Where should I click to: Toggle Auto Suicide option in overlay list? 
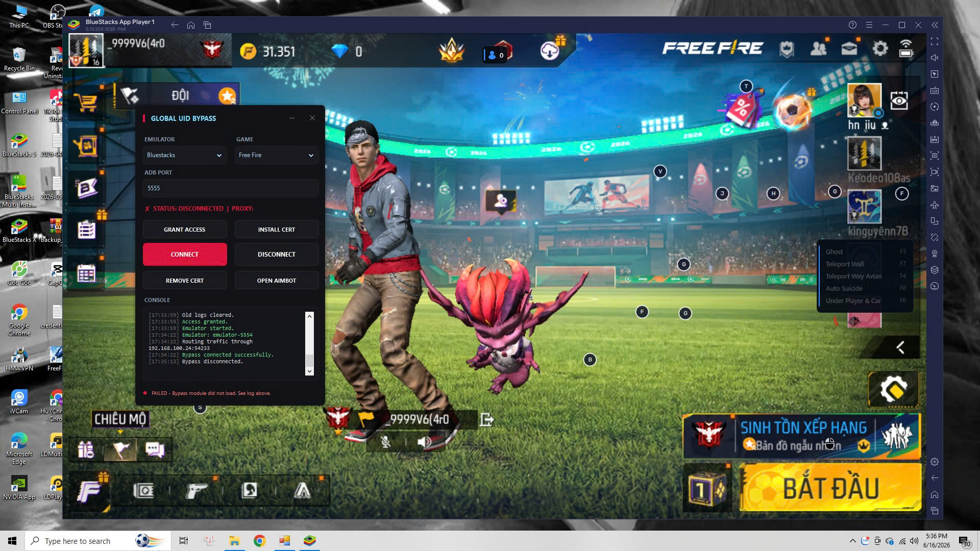coord(865,288)
